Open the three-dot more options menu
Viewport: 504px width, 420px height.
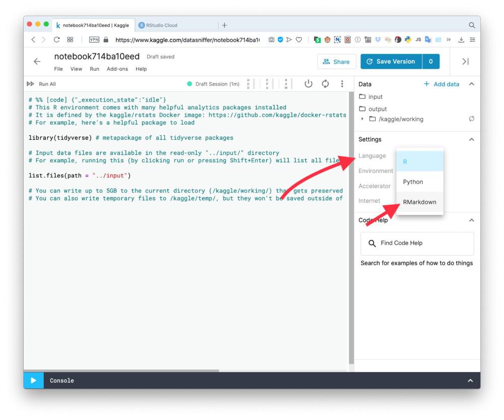342,84
